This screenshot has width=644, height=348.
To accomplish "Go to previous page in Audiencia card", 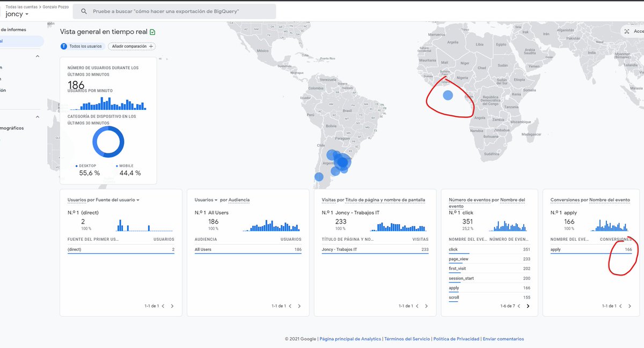I will click(x=290, y=306).
